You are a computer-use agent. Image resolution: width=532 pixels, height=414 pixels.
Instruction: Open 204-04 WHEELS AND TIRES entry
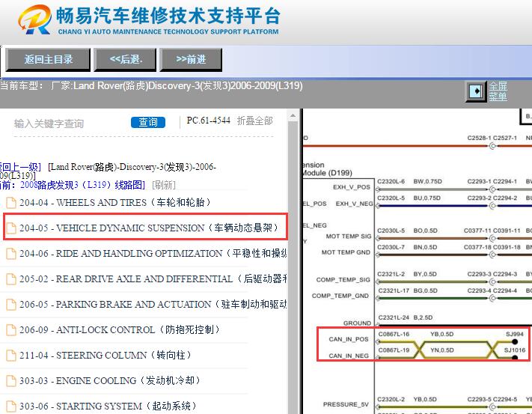[114, 203]
